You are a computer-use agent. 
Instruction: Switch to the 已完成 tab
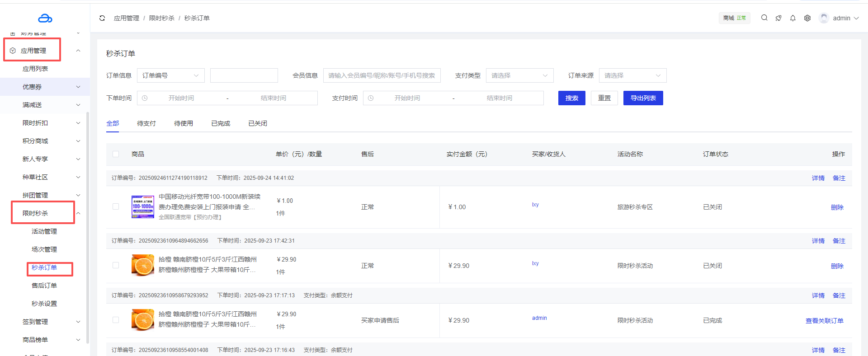point(221,123)
